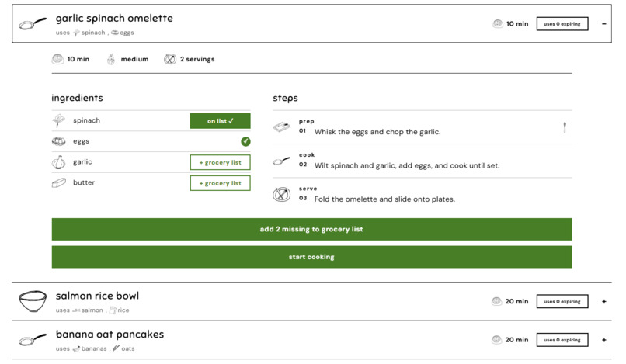The image size is (626, 364).
Task: Click the 'garlic' ingredient name
Action: (82, 162)
